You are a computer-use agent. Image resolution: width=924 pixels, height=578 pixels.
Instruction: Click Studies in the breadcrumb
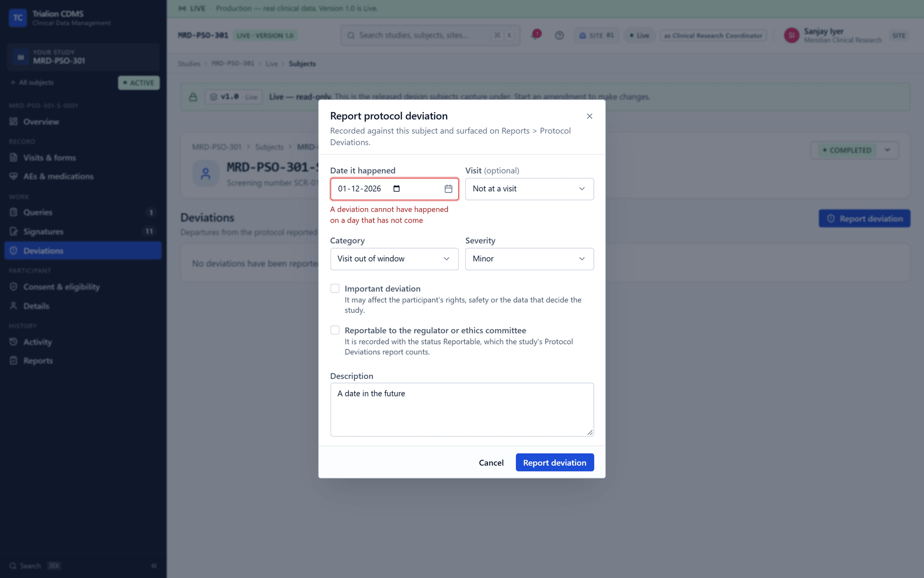[x=189, y=64]
